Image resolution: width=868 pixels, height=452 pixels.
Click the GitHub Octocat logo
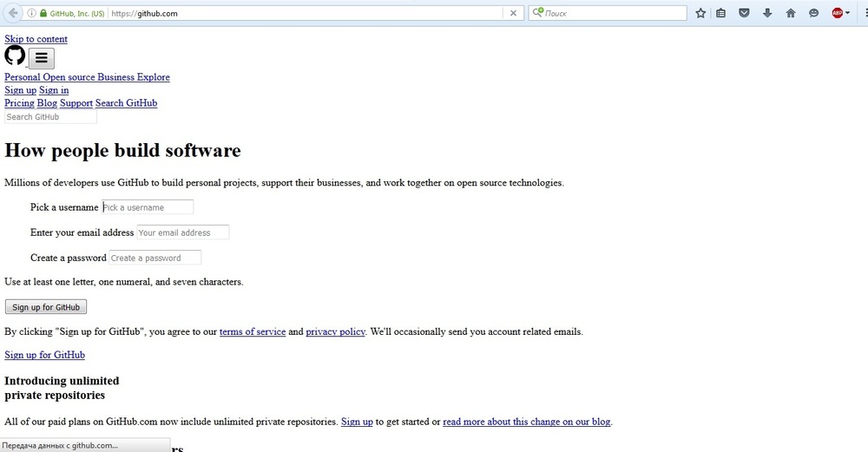coord(15,56)
